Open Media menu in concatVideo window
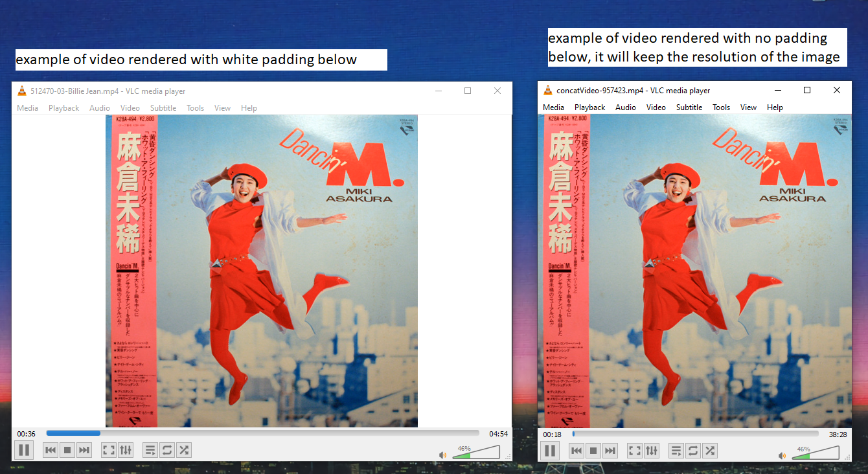The image size is (868, 474). click(x=553, y=107)
